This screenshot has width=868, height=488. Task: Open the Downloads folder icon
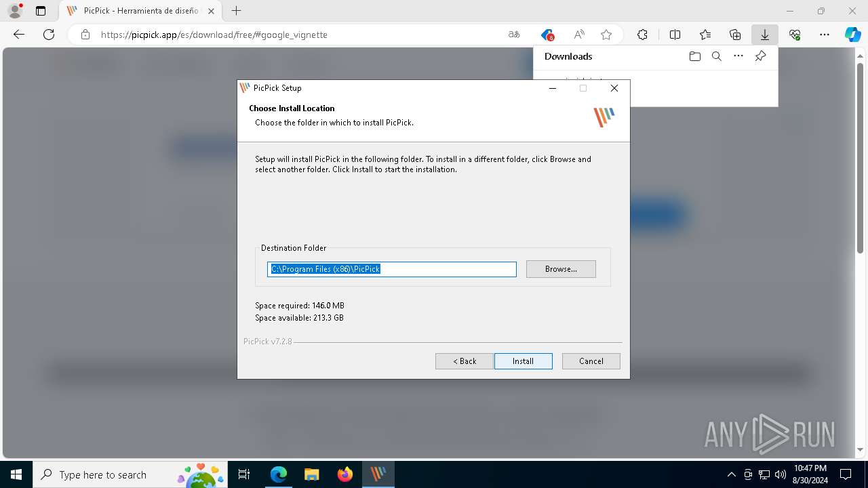tap(694, 56)
